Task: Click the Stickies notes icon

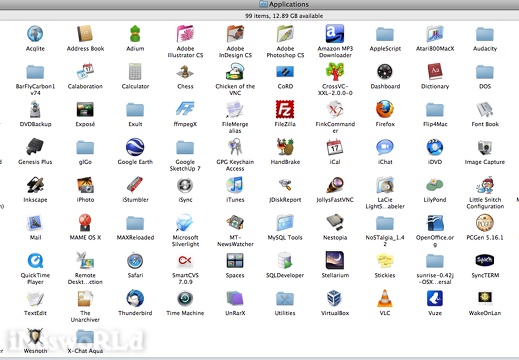Action: (385, 260)
